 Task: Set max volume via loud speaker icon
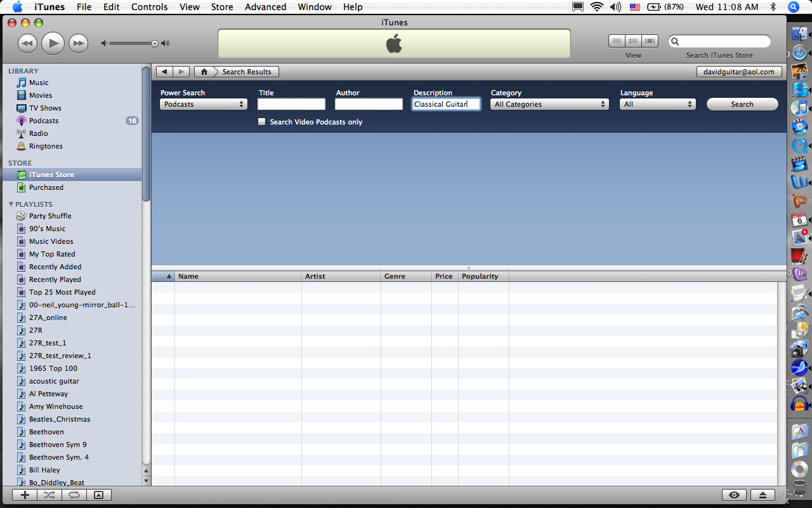(166, 44)
